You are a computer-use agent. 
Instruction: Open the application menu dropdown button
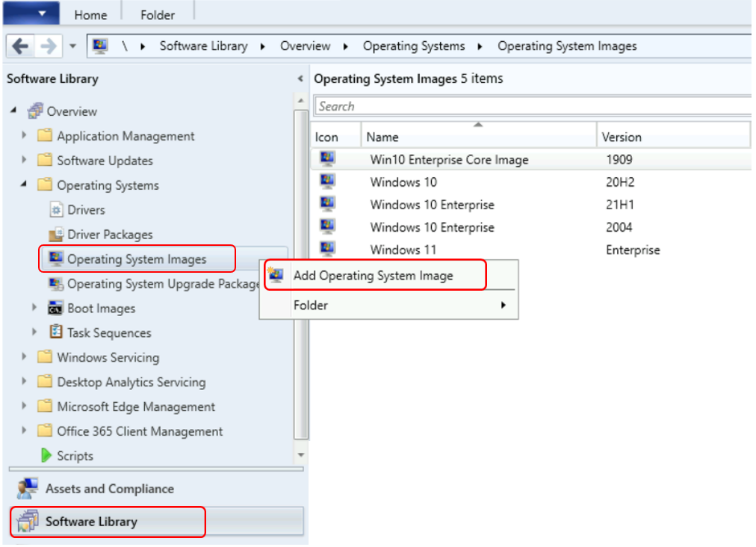pyautogui.click(x=31, y=13)
